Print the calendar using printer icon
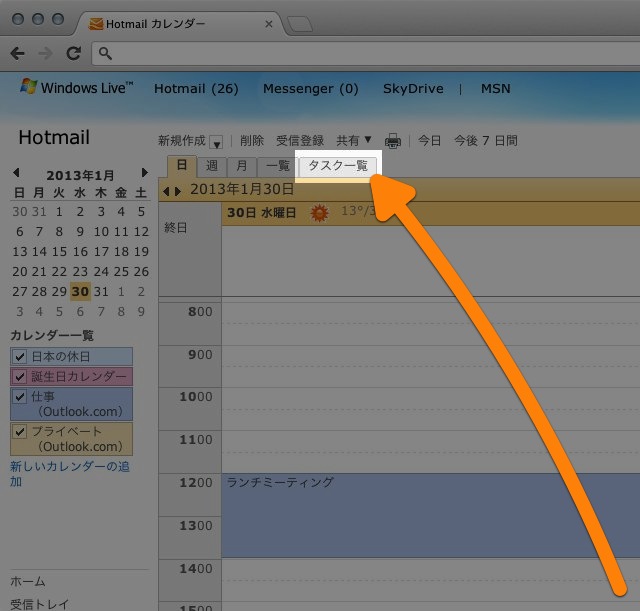The height and width of the screenshot is (611, 640). pos(393,141)
